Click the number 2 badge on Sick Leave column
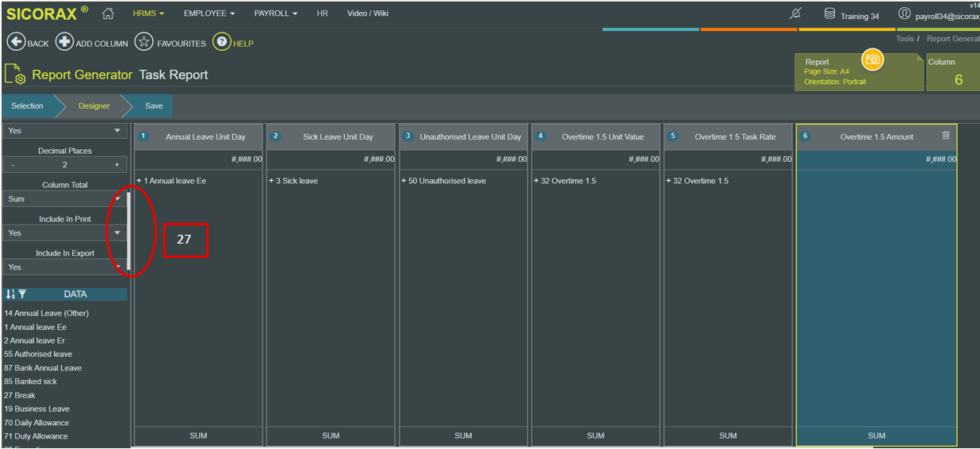The width and height of the screenshot is (980, 449). pyautogui.click(x=276, y=136)
